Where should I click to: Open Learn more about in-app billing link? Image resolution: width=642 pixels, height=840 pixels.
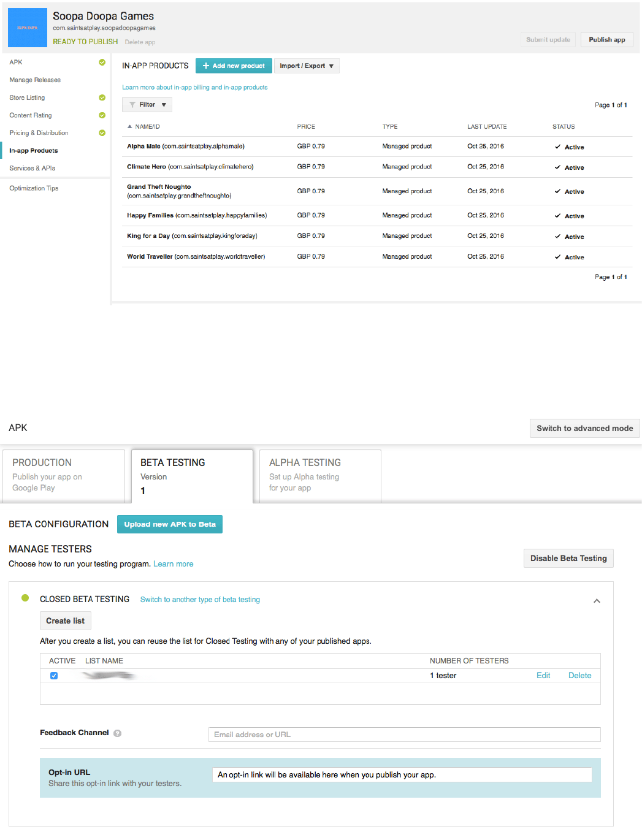pyautogui.click(x=195, y=88)
